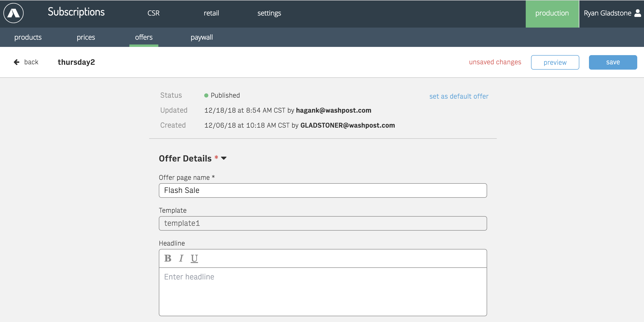644x322 pixels.
Task: Click set as default offer link
Action: point(459,96)
